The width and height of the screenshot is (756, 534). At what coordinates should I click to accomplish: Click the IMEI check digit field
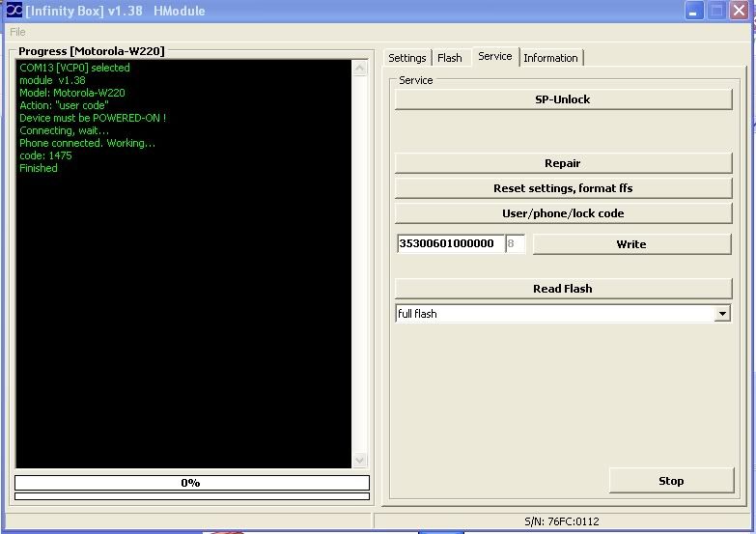click(x=515, y=243)
